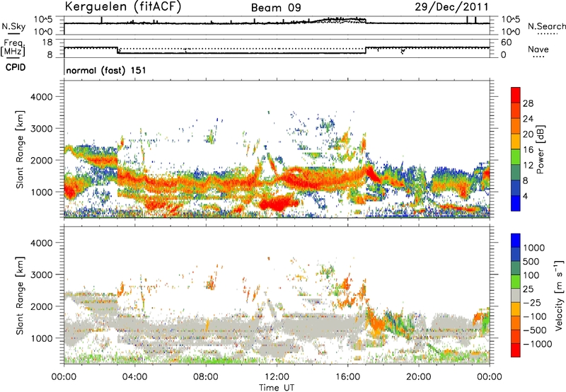
Task: Click the '-25' tick on velocity colorbar
Action: click(533, 302)
